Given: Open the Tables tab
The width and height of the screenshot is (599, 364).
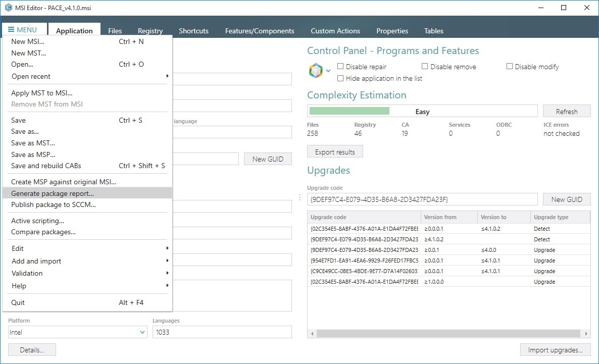Looking at the screenshot, I should [433, 31].
